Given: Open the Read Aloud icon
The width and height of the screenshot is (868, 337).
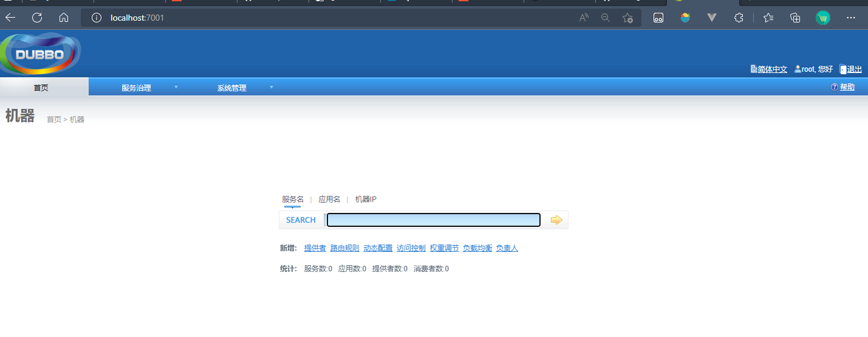Looking at the screenshot, I should point(584,18).
